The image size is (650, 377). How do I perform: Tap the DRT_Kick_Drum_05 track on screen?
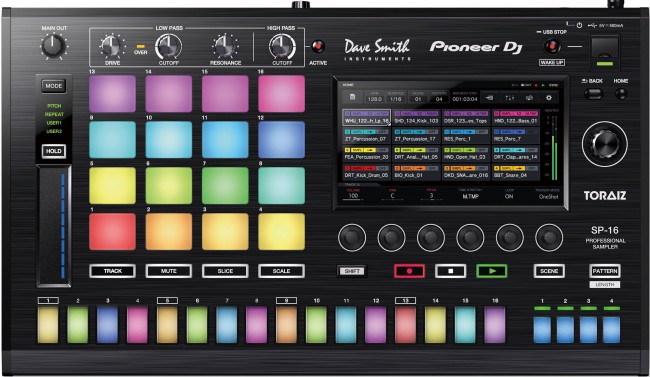point(366,172)
